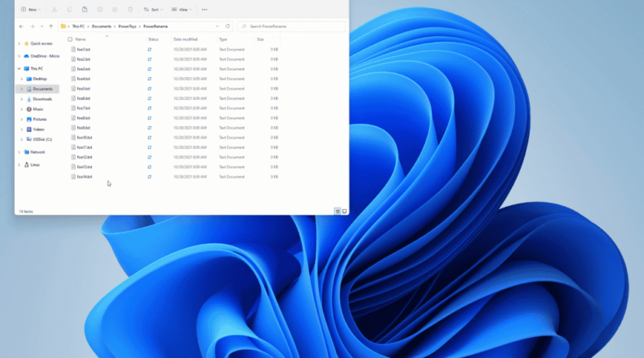644x358 pixels.
Task: Expand the Quick access tree node
Action: [19, 43]
